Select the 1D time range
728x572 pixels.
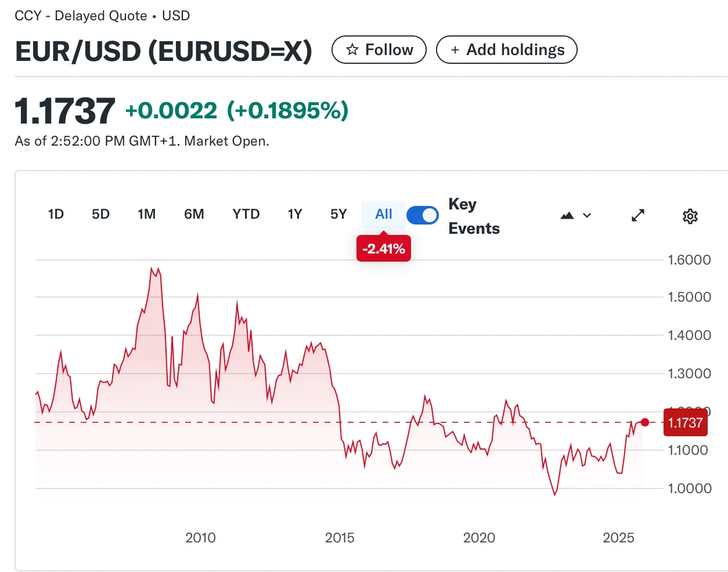pos(56,214)
